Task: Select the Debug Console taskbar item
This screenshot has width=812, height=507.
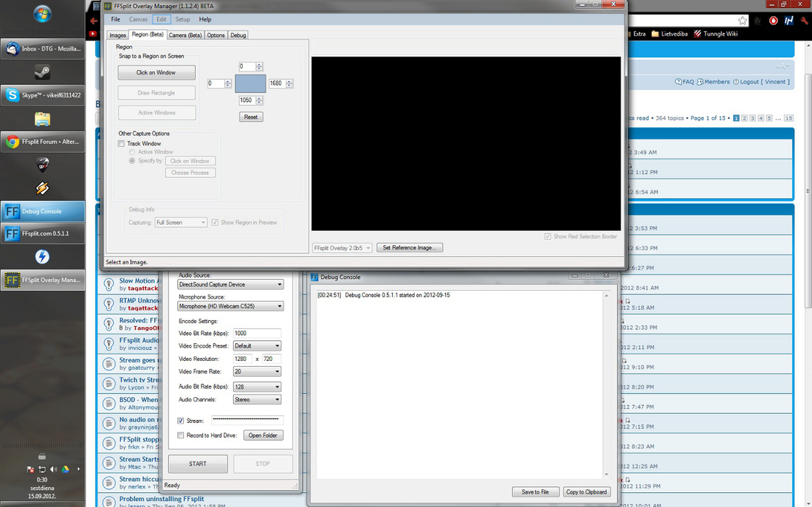Action: coord(43,211)
